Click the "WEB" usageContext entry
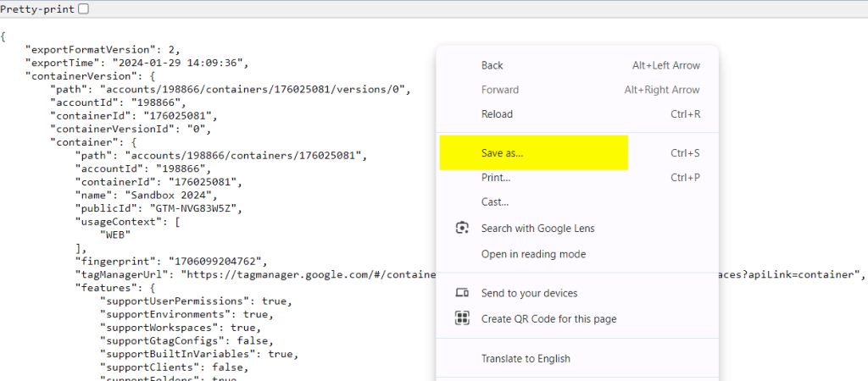 pos(115,235)
